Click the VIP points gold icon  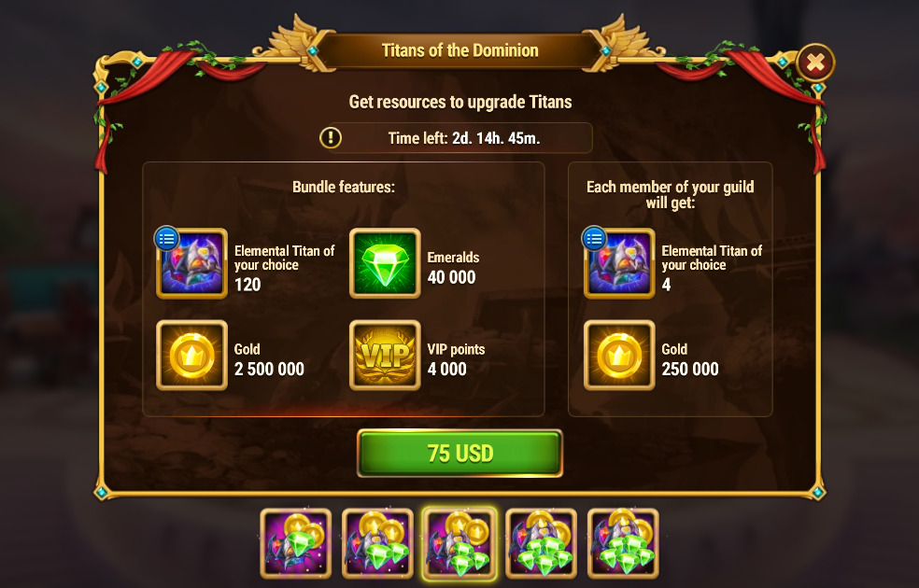[x=385, y=356]
